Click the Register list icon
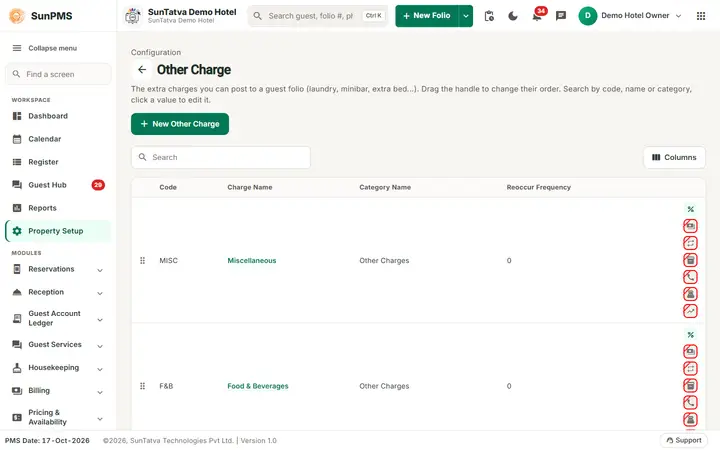This screenshot has width=720, height=450. (17, 162)
